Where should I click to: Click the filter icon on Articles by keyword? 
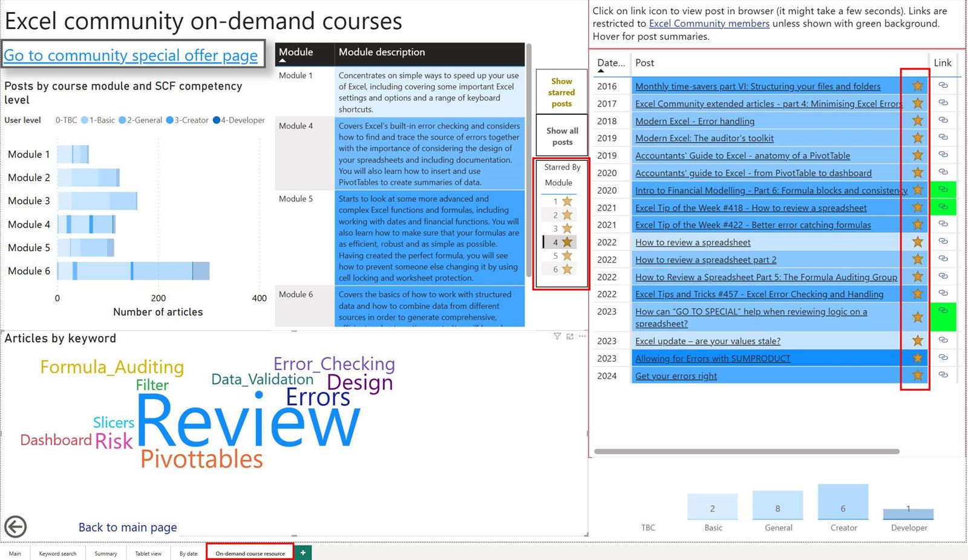[x=557, y=336]
